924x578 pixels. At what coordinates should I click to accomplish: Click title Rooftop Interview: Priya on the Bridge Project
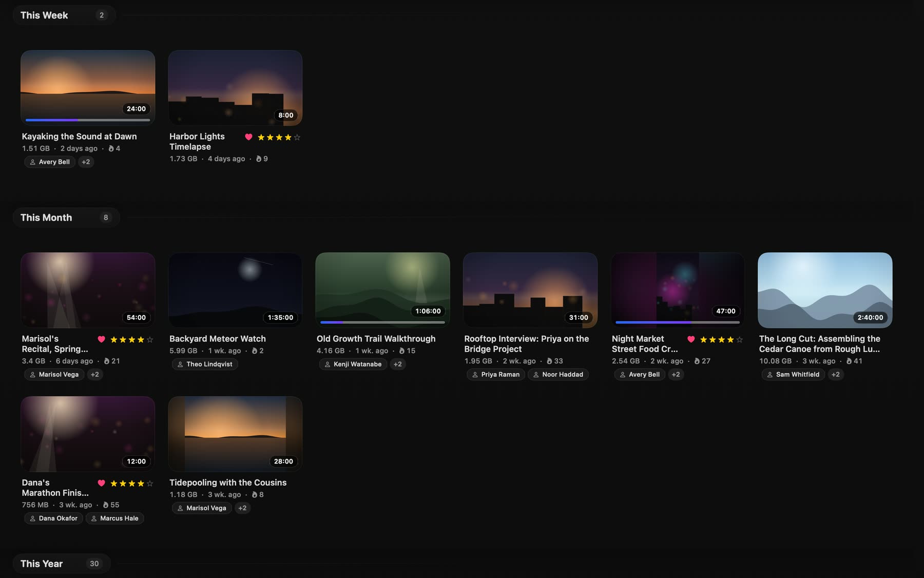[527, 344]
